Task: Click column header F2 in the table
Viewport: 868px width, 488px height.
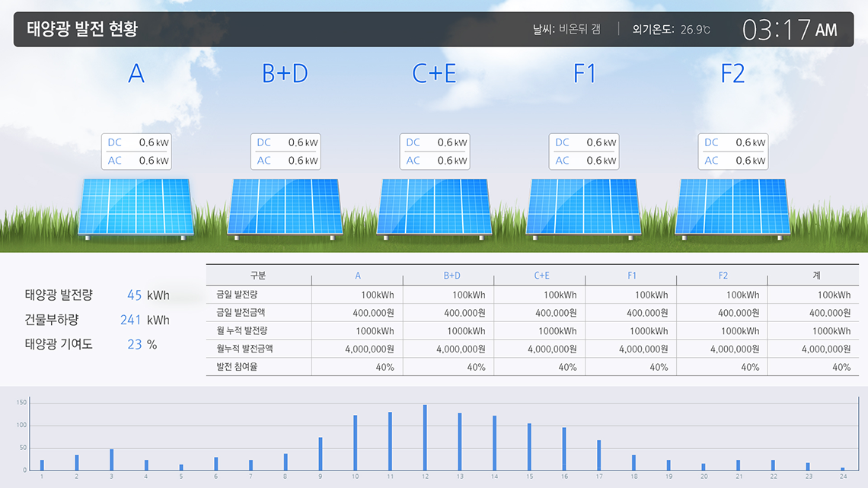Action: (723, 276)
